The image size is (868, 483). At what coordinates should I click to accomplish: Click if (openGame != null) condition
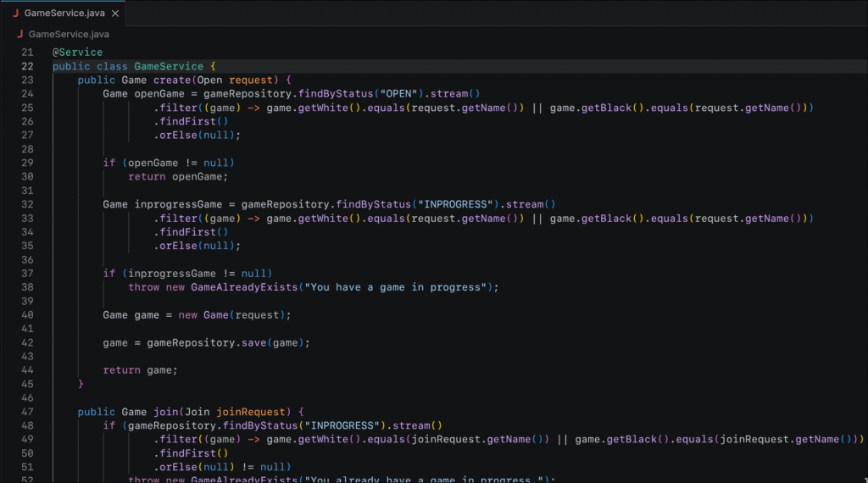point(169,164)
